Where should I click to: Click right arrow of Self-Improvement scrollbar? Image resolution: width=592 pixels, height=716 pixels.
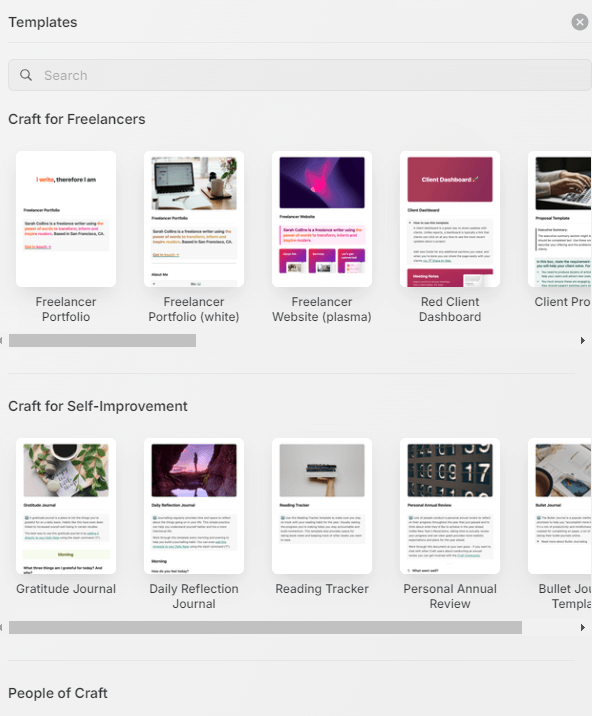(583, 627)
